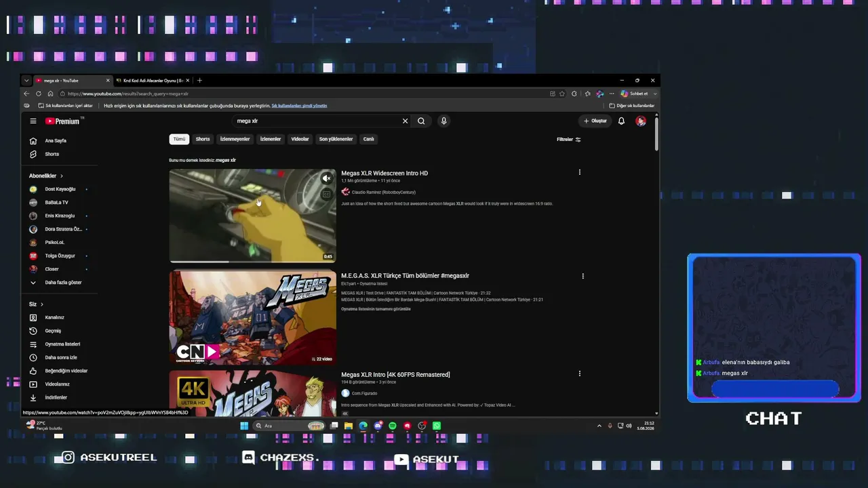Select the Shorts filter chip
868x488 pixels.
click(x=203, y=140)
